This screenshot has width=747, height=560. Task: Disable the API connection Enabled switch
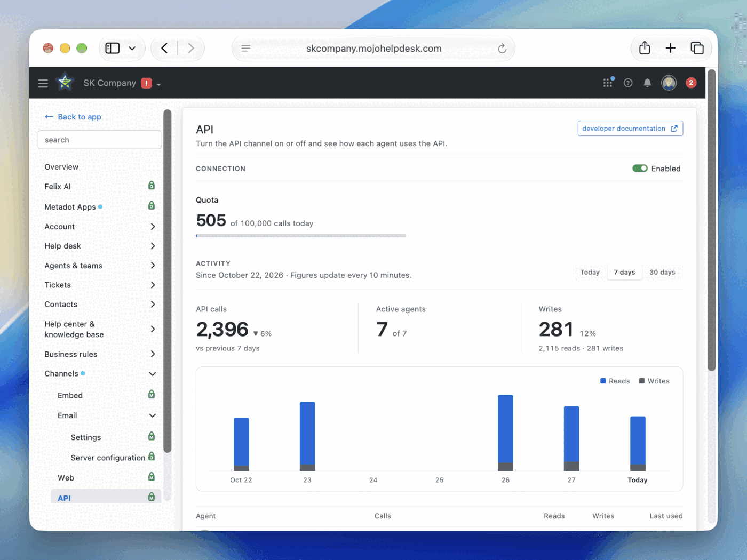click(x=640, y=169)
